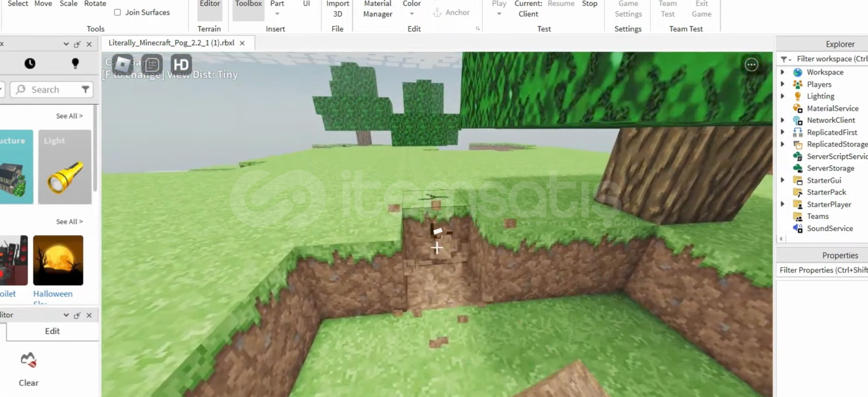Image resolution: width=868 pixels, height=397 pixels.
Task: Click the Toolbox search filter icon
Action: (x=85, y=89)
